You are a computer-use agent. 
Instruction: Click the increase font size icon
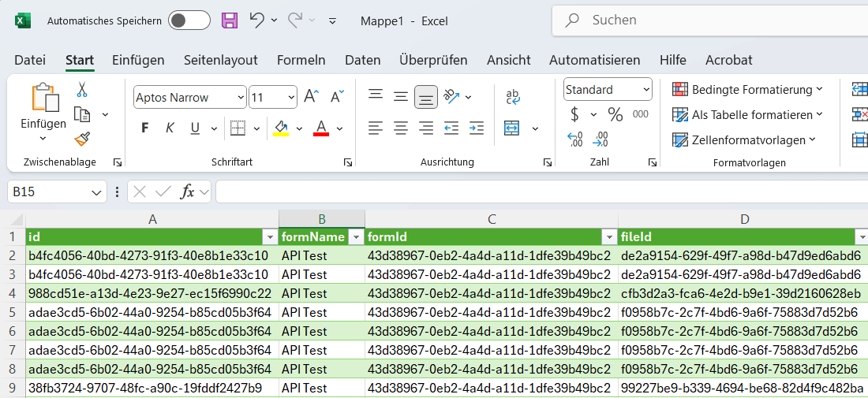(312, 97)
